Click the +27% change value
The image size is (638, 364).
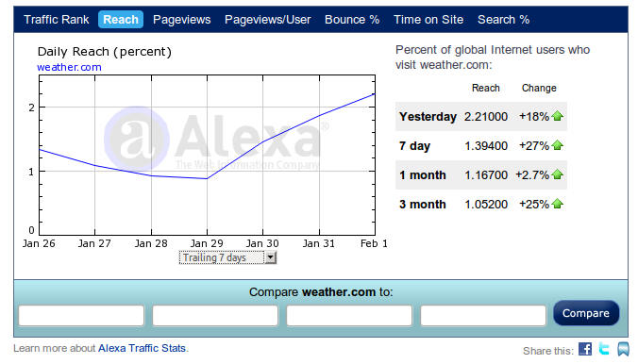click(x=534, y=146)
